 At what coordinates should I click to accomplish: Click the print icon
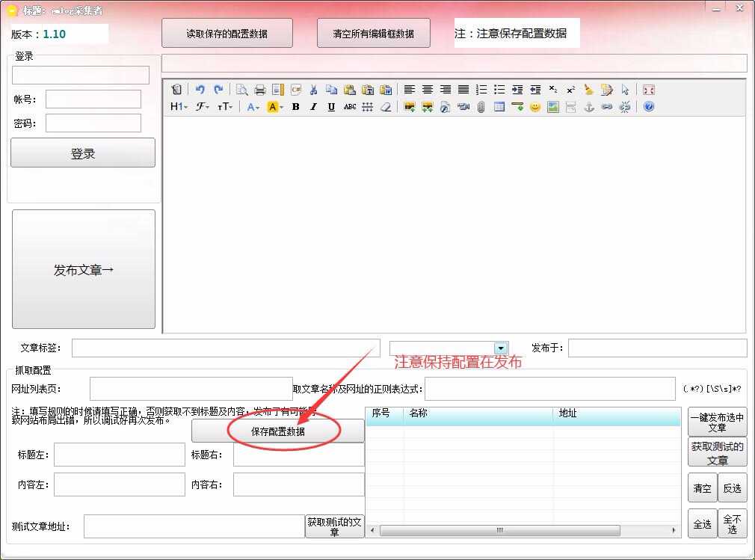[x=260, y=89]
